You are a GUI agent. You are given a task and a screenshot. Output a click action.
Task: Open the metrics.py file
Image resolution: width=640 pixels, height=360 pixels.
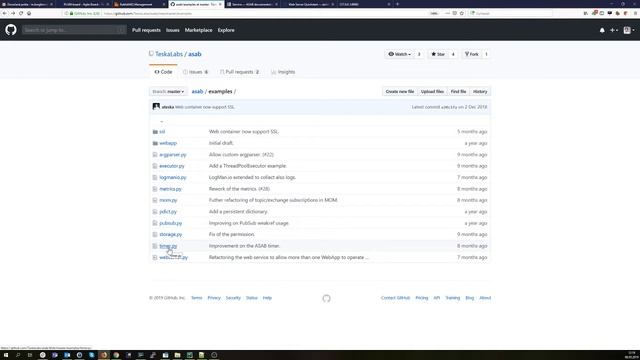(170, 189)
